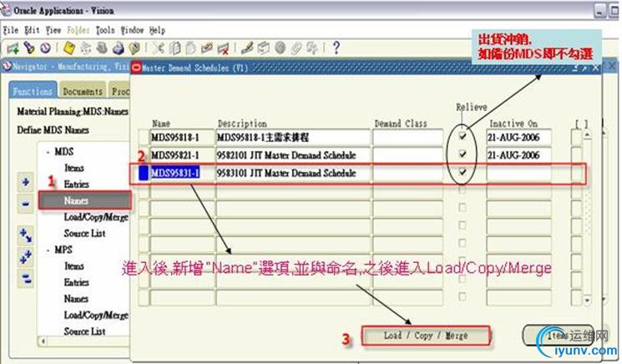Screen dimensions: 622x364
Task: Collapse the MDS tree node
Action: pyautogui.click(x=48, y=152)
